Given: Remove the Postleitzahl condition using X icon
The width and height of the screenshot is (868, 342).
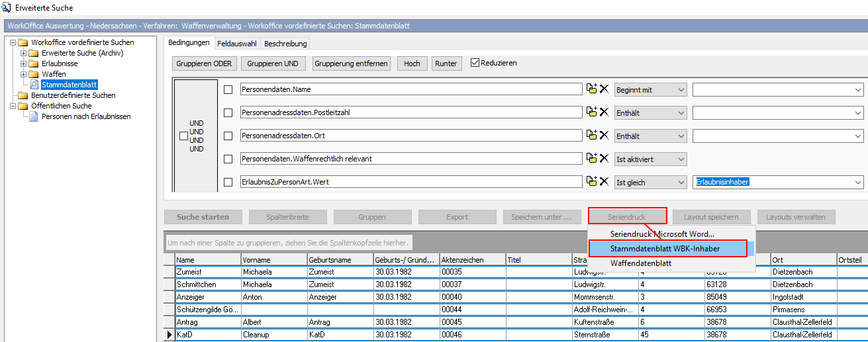Looking at the screenshot, I should click(x=604, y=112).
